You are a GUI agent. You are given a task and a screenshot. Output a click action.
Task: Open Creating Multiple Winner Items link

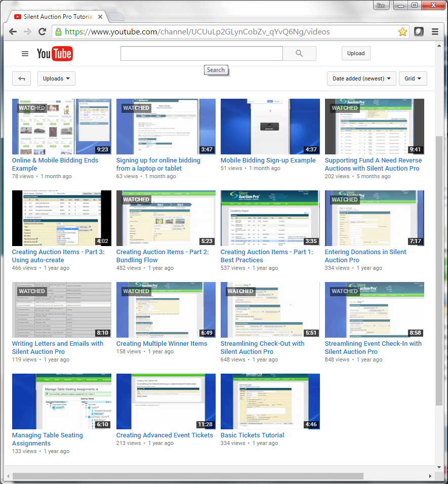(161, 344)
